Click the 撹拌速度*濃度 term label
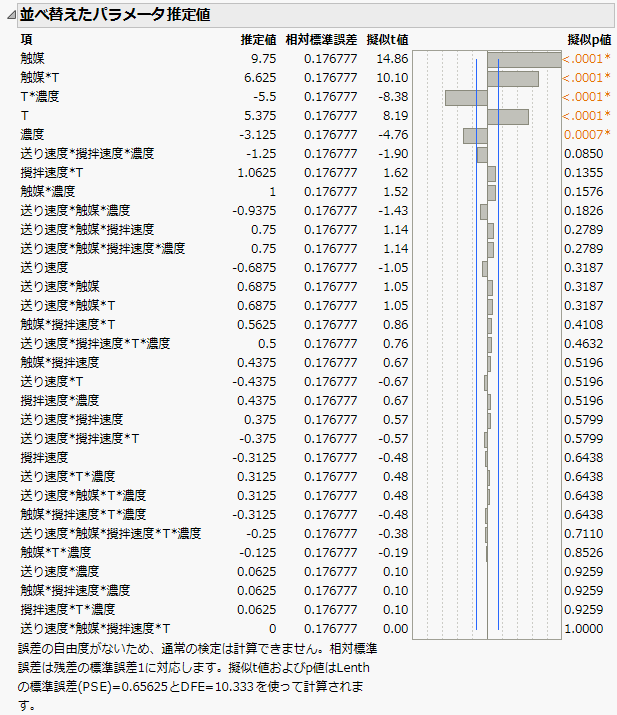Viewport: 617px width, 715px height. click(60, 400)
